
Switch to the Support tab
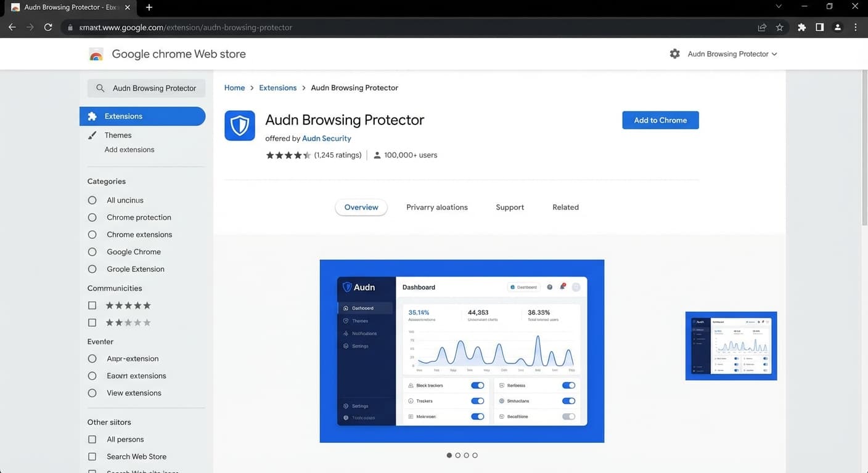pyautogui.click(x=509, y=207)
